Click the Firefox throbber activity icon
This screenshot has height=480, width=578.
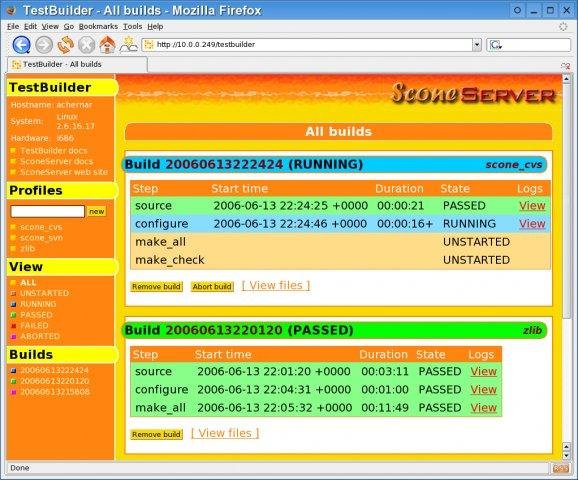[563, 27]
